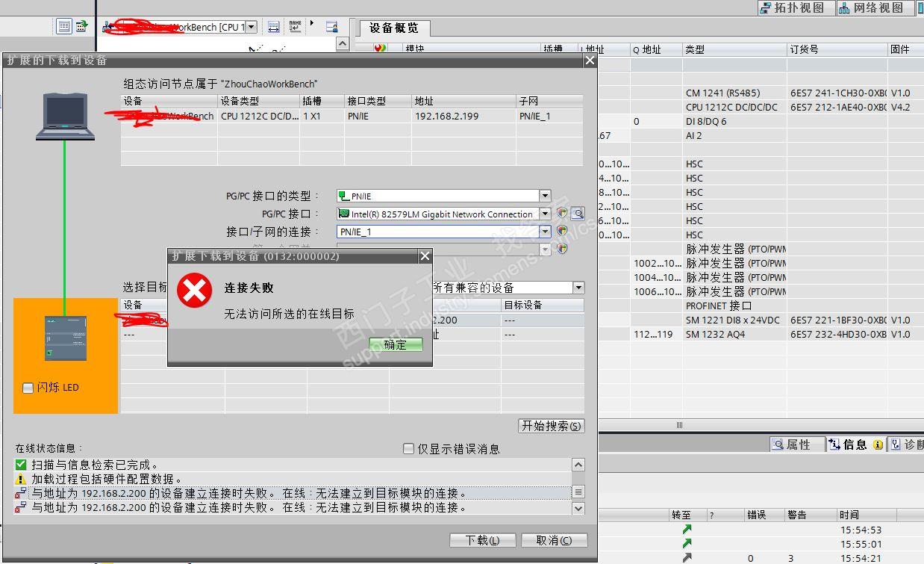
Task: Open the PN/IE_1 subnet connection dropdown
Action: pyautogui.click(x=545, y=232)
